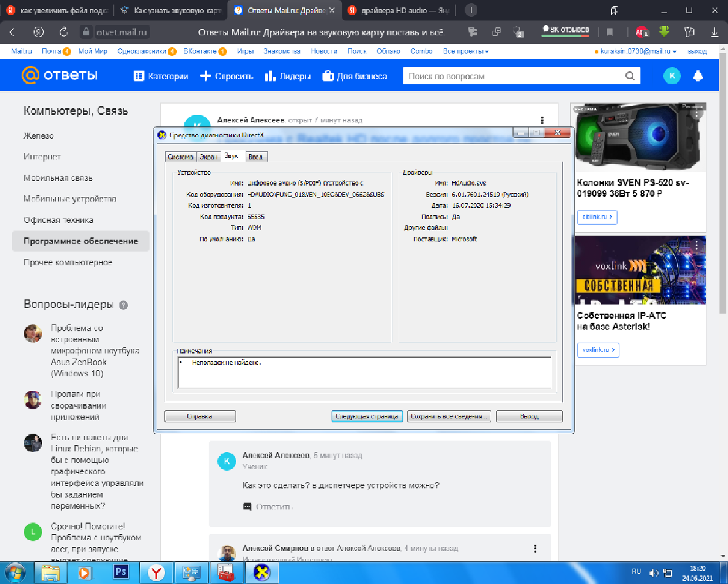Screen dimensions: 728x584
Task: Open the user avatar K in the header
Action: tap(672, 76)
